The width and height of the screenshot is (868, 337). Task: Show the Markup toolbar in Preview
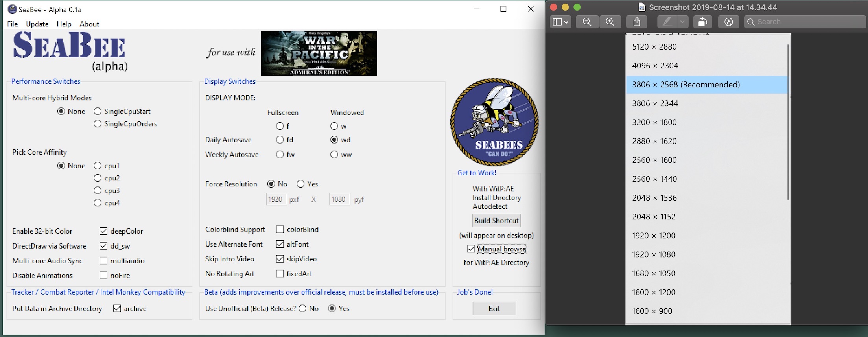pos(728,22)
